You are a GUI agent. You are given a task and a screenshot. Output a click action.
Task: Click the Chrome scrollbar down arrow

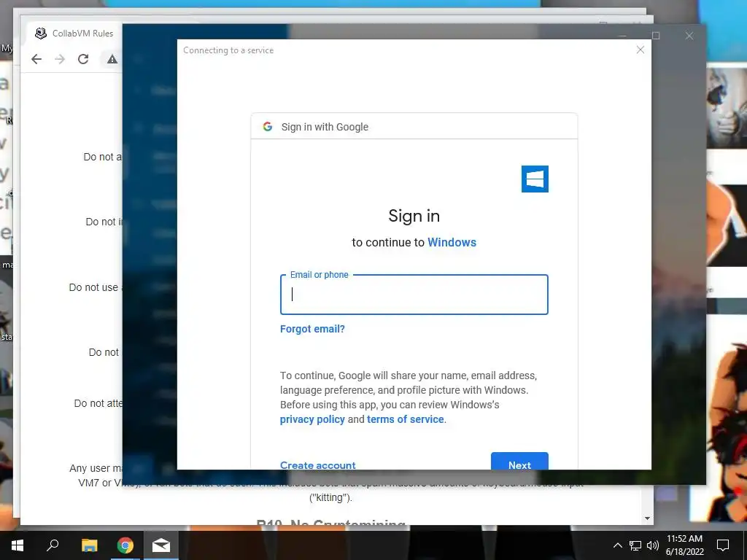(647, 518)
